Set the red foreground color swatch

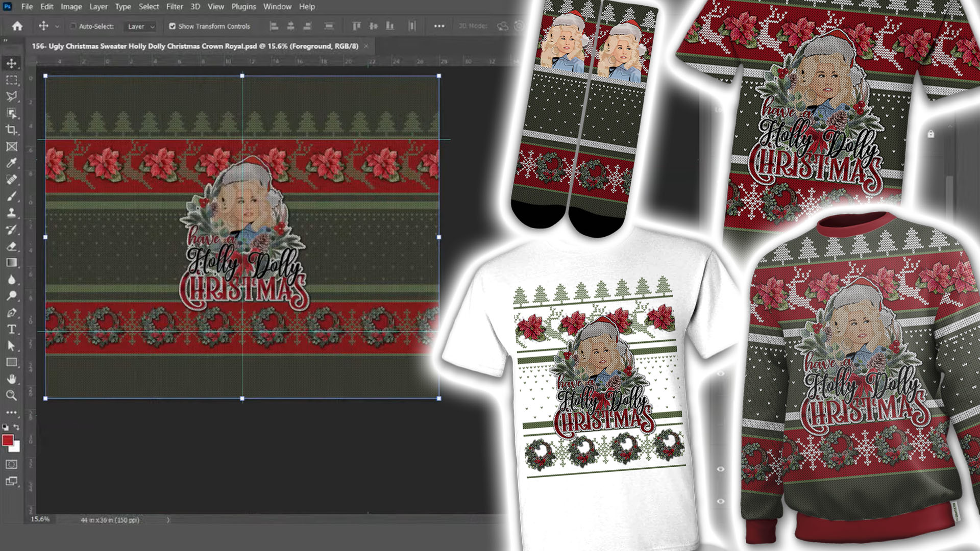click(x=8, y=440)
